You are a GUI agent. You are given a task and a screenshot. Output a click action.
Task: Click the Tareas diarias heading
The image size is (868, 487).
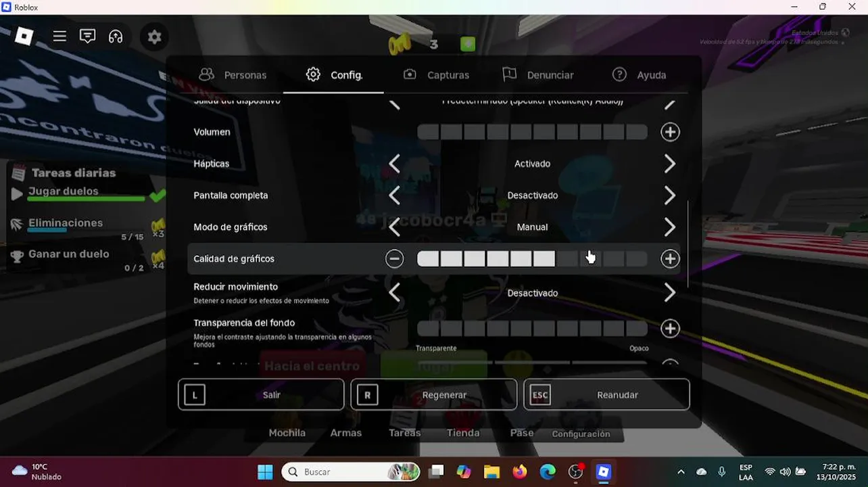point(74,172)
